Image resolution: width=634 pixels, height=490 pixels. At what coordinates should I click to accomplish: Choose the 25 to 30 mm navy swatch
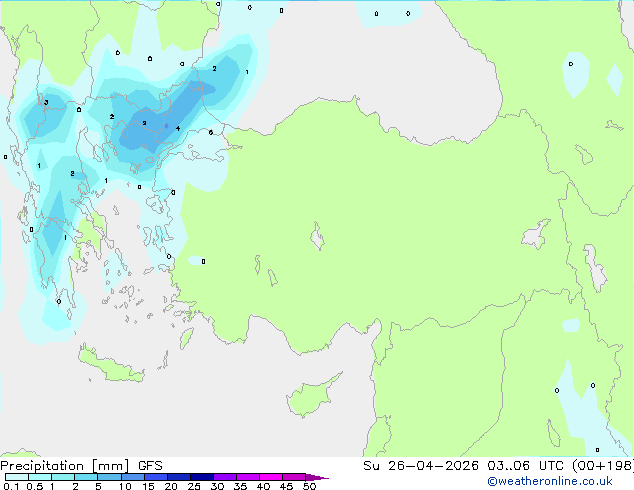[202, 477]
